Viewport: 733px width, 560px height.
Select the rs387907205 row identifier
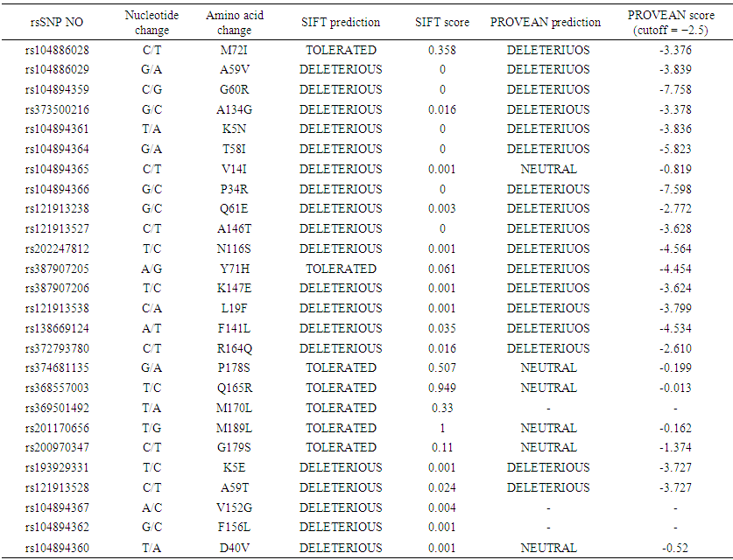tap(56, 269)
